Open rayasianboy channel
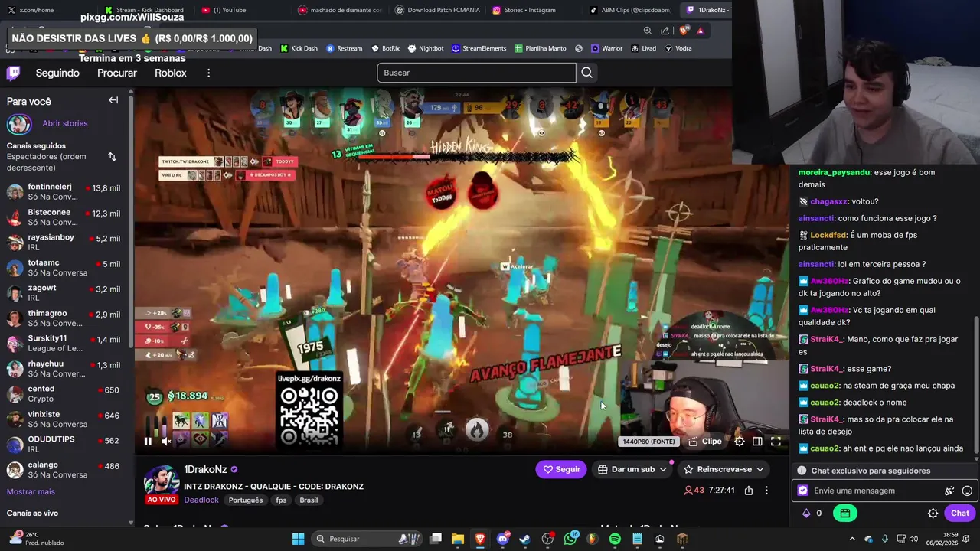 click(64, 243)
